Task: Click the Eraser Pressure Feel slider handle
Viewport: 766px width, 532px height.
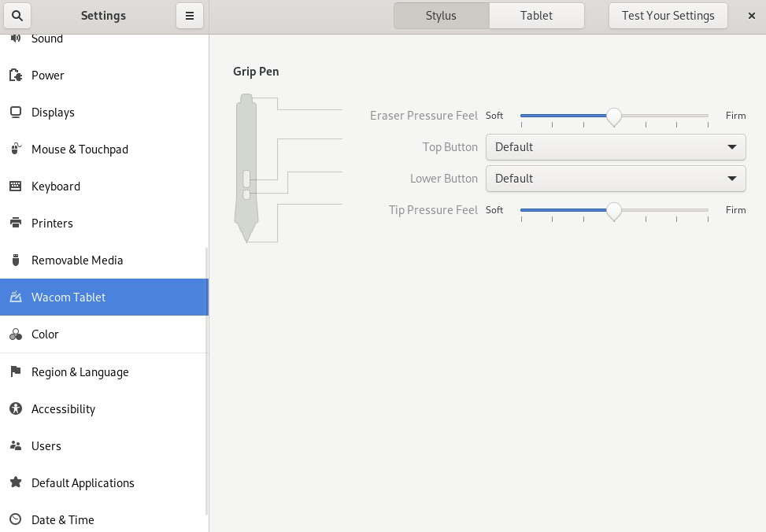Action: 614,116
